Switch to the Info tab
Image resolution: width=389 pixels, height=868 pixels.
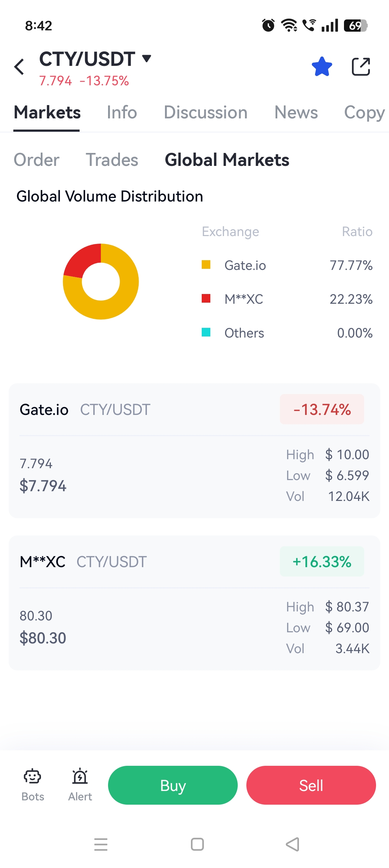point(122,112)
